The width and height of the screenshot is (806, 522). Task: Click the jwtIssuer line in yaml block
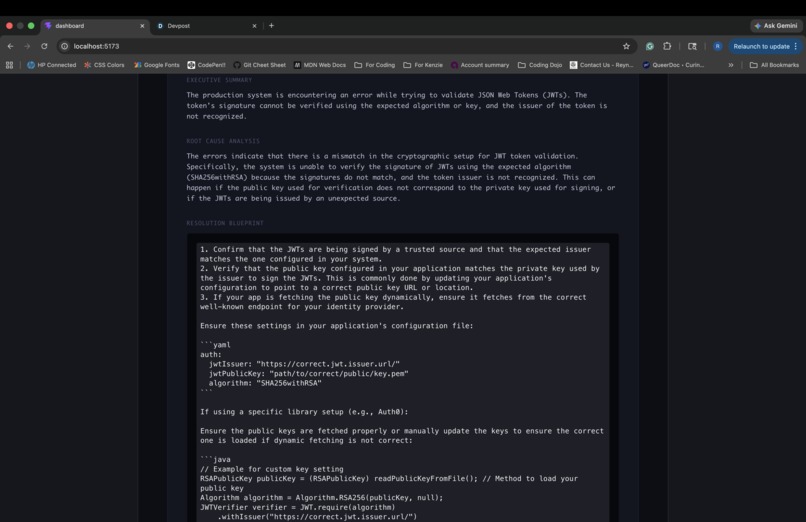coord(304,364)
